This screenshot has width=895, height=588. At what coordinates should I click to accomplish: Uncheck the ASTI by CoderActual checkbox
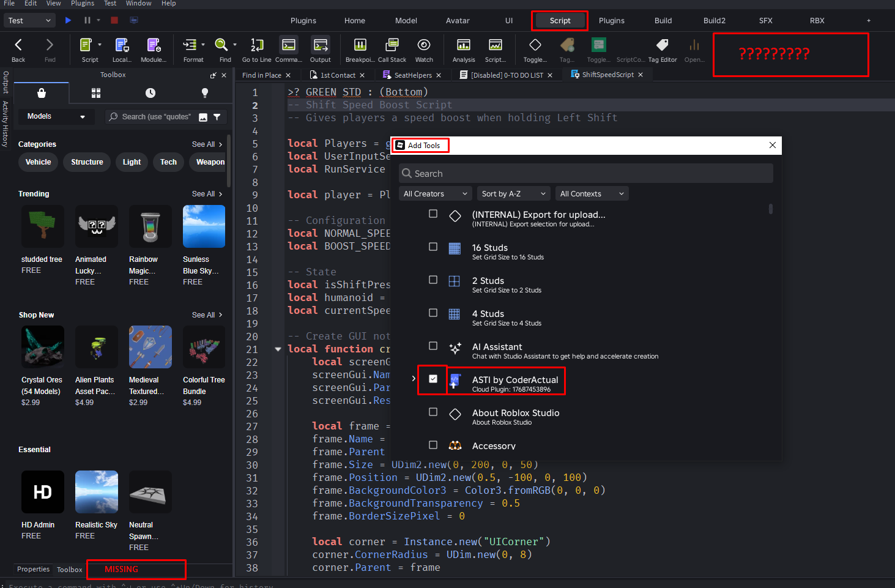pos(433,379)
